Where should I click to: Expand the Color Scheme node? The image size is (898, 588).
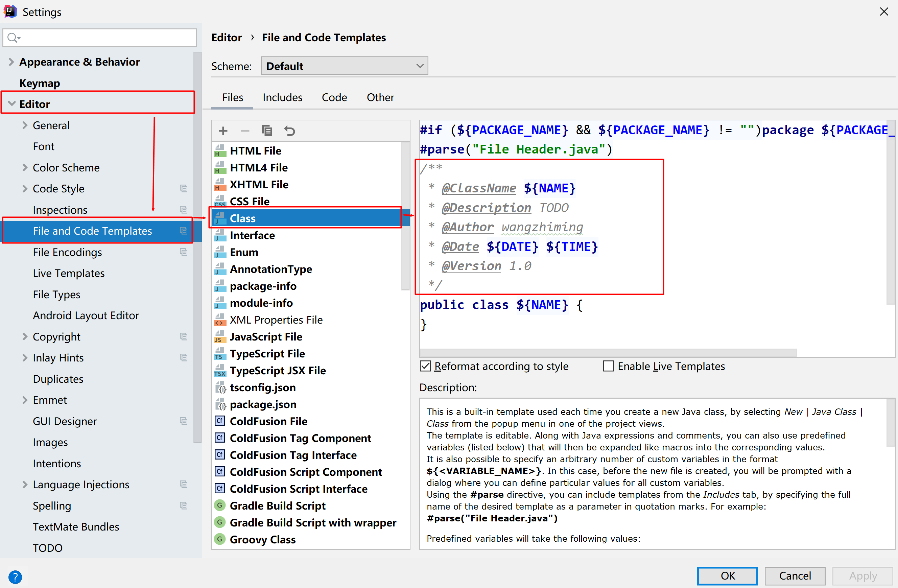tap(25, 168)
